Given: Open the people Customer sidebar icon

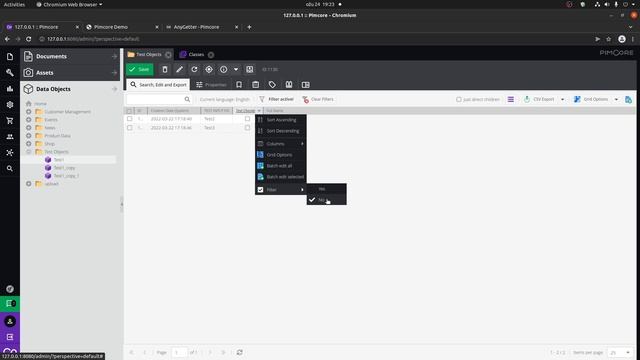Looking at the screenshot, I should [10, 136].
